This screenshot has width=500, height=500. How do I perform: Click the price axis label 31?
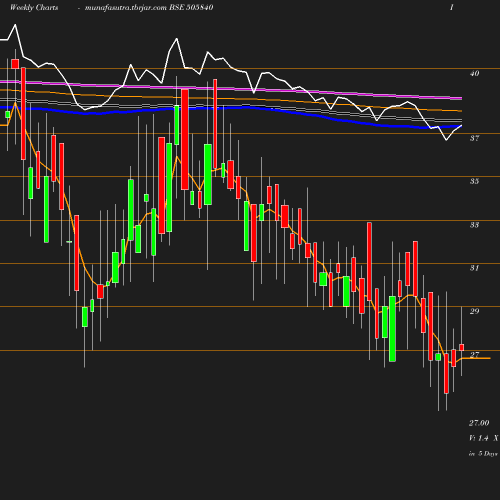pyautogui.click(x=474, y=268)
